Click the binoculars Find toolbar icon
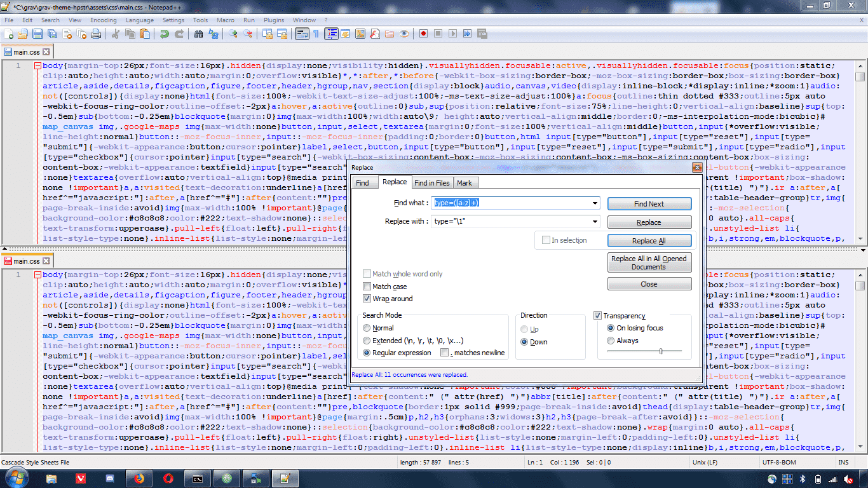Image resolution: width=868 pixels, height=488 pixels. (199, 34)
